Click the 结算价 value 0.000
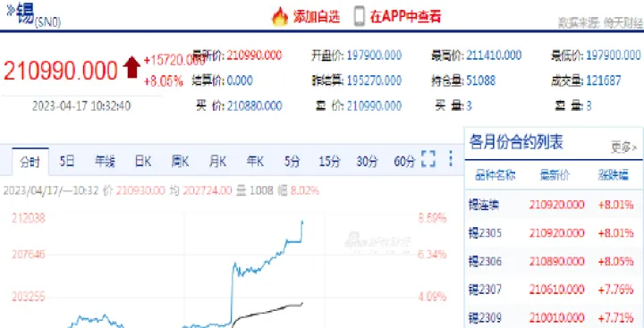 240,80
